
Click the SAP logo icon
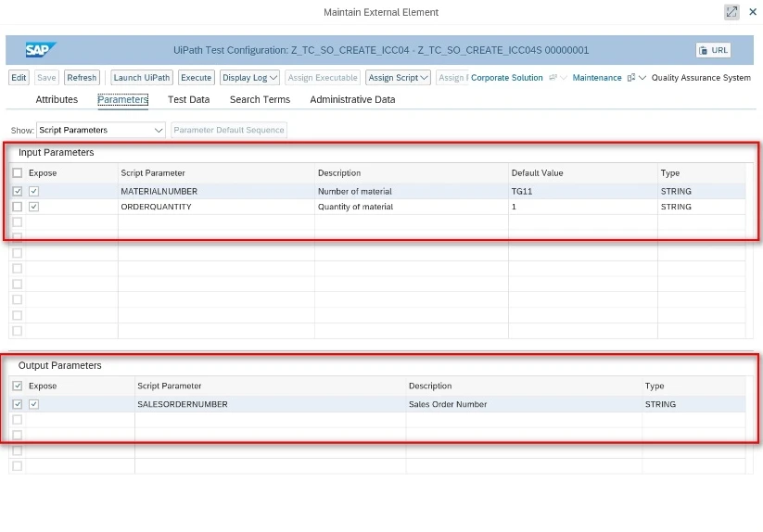[x=41, y=50]
